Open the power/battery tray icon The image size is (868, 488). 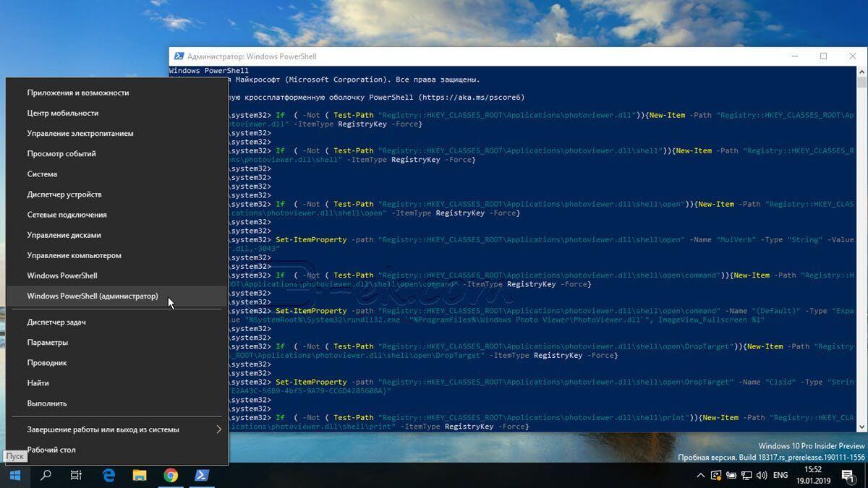point(732,475)
